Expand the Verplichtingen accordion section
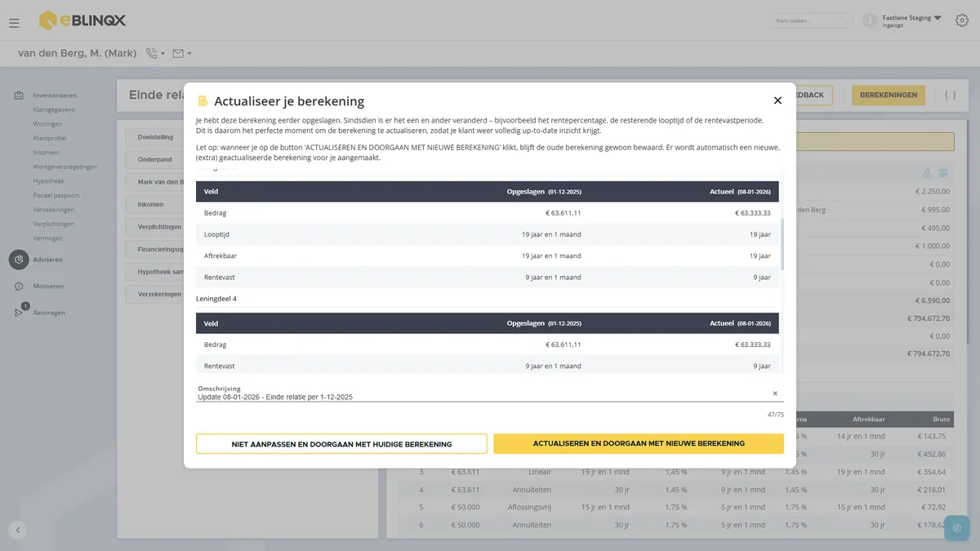980x551 pixels. tap(155, 227)
